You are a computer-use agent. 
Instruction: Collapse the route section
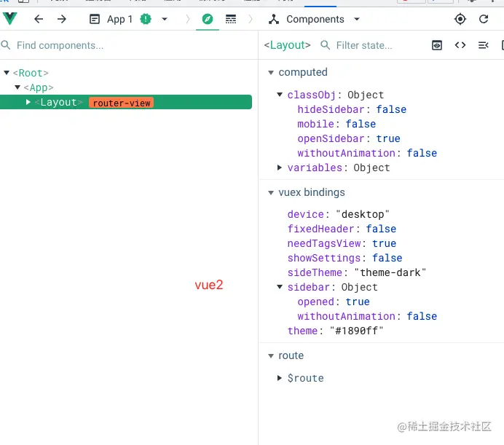click(271, 355)
